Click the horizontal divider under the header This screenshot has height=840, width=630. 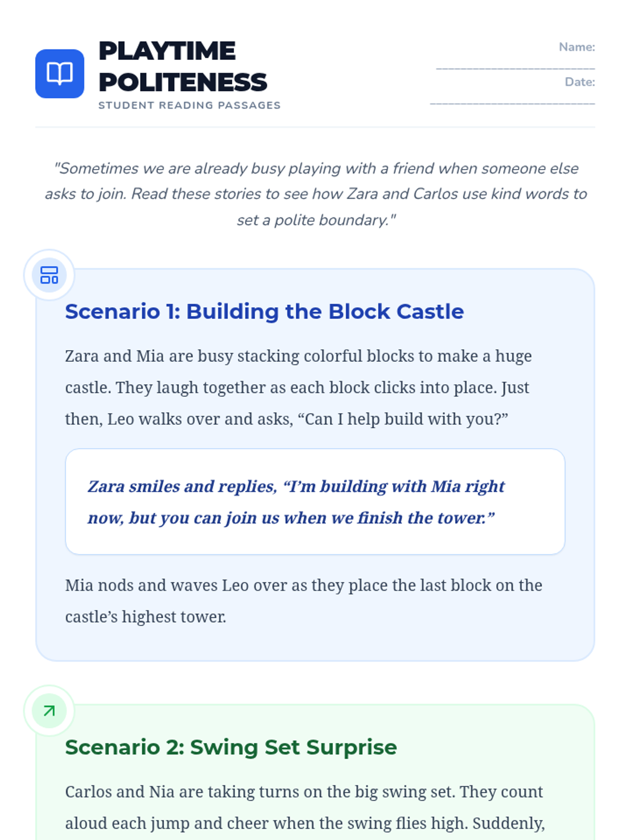(315, 127)
